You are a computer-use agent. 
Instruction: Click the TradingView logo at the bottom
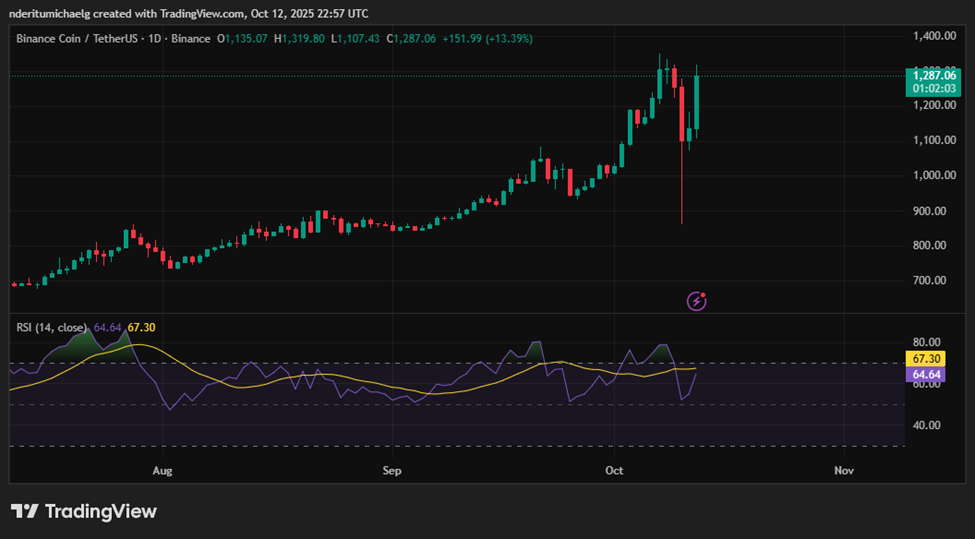[84, 511]
